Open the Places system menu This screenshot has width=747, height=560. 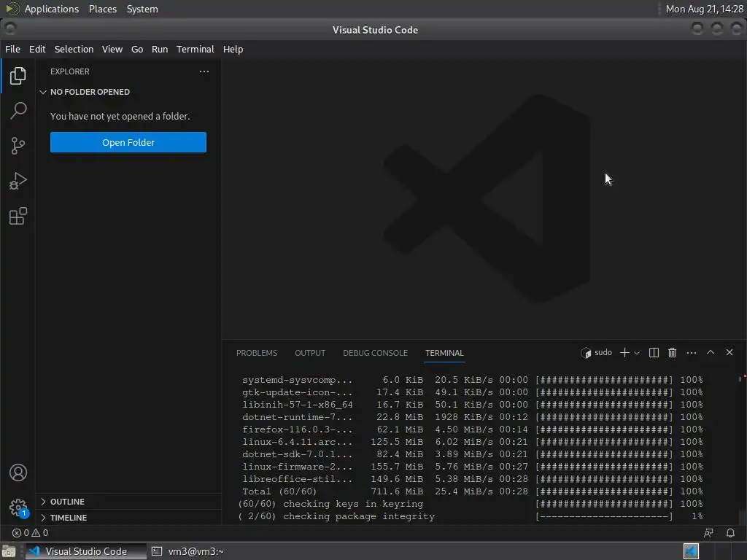102,9
